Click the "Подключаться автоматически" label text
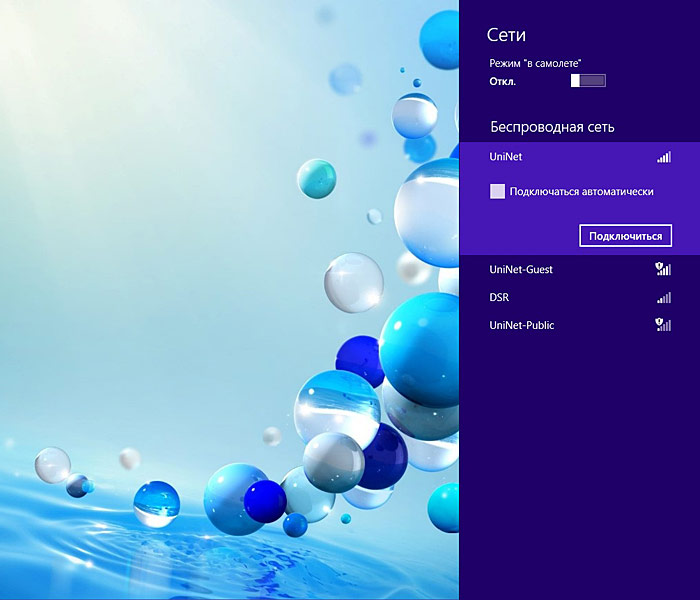The height and width of the screenshot is (600, 700). coord(582,192)
